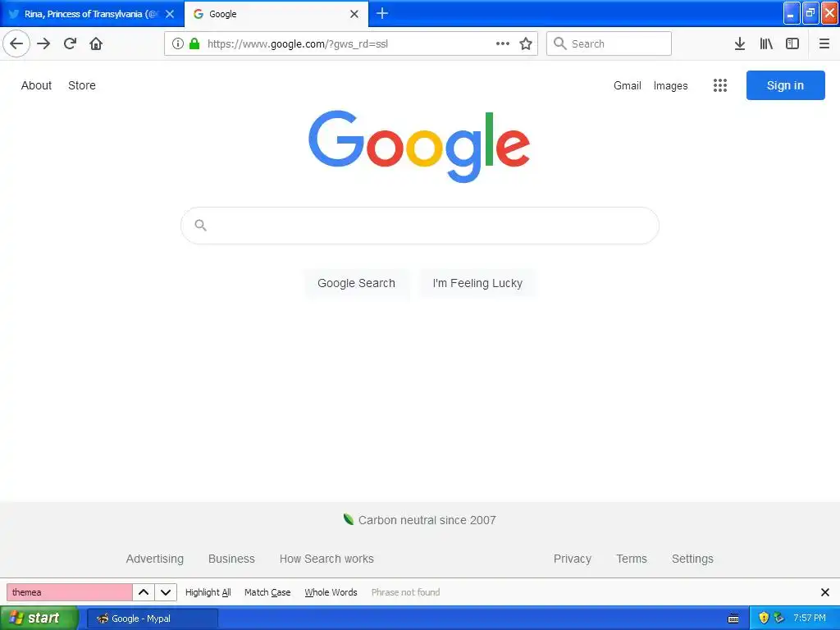Find next match with the down chevron
Viewport: 840px width, 630px height.
(166, 592)
